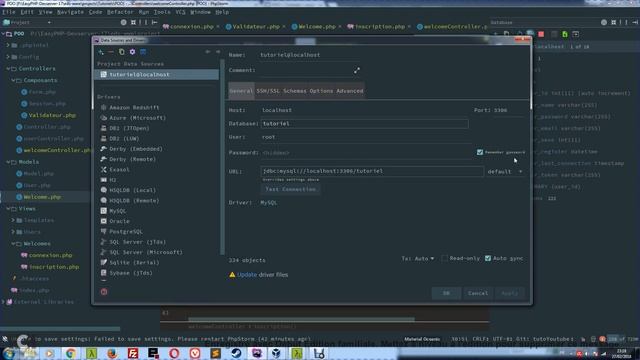This screenshot has width=640, height=360.
Task: Click the green console icon in Database panel
Action: (565, 34)
